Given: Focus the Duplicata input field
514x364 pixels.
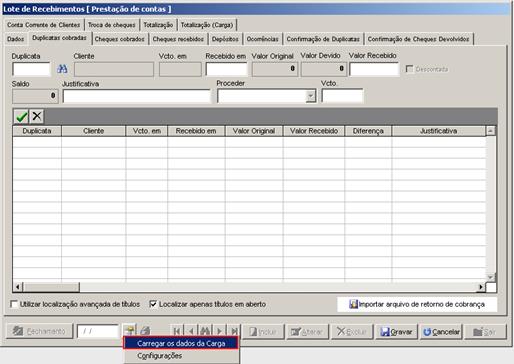Looking at the screenshot, I should tap(31, 69).
